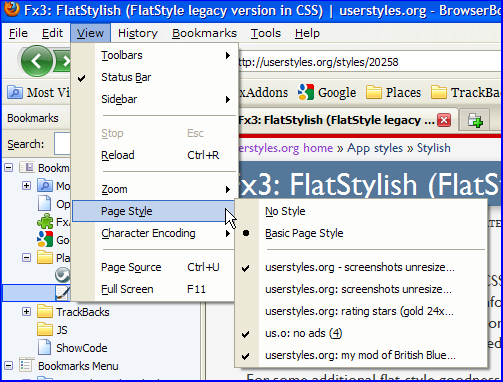Open the Tools menu

(266, 33)
